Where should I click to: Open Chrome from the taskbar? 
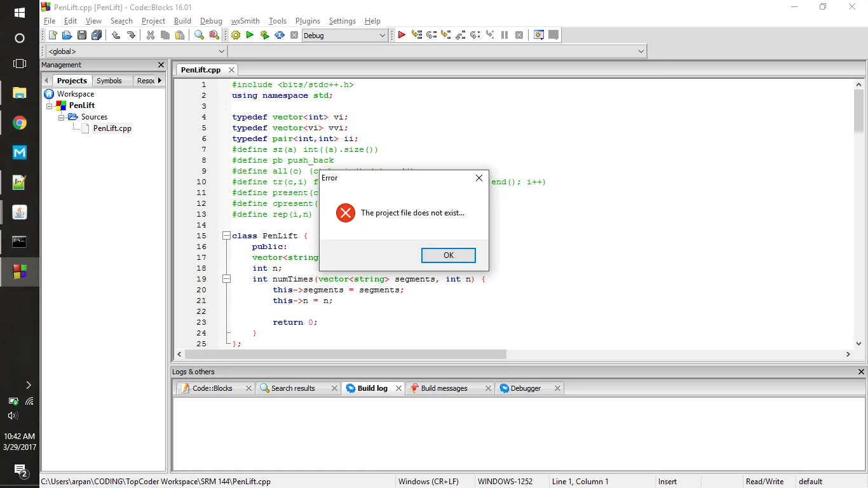tap(20, 123)
